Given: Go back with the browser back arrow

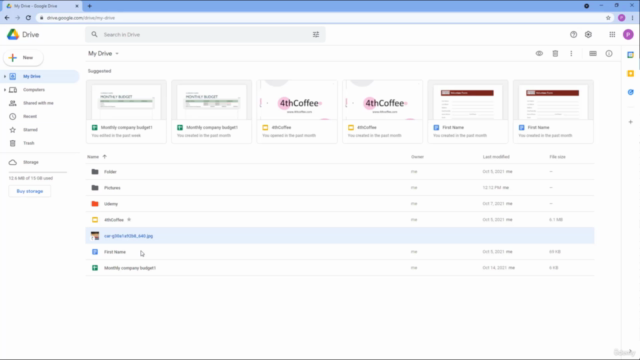Looking at the screenshot, I should coord(7,18).
